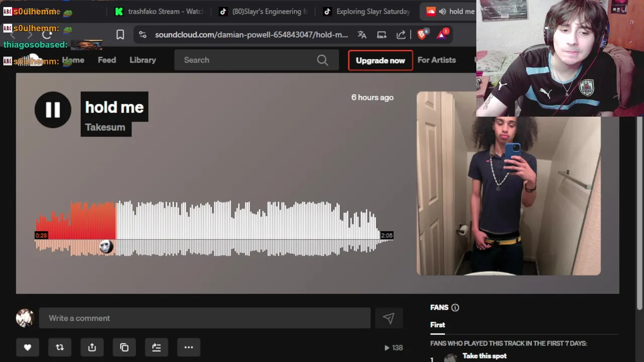Click the 6 hours ago timestamp
Image resolution: width=644 pixels, height=362 pixels.
pyautogui.click(x=372, y=98)
